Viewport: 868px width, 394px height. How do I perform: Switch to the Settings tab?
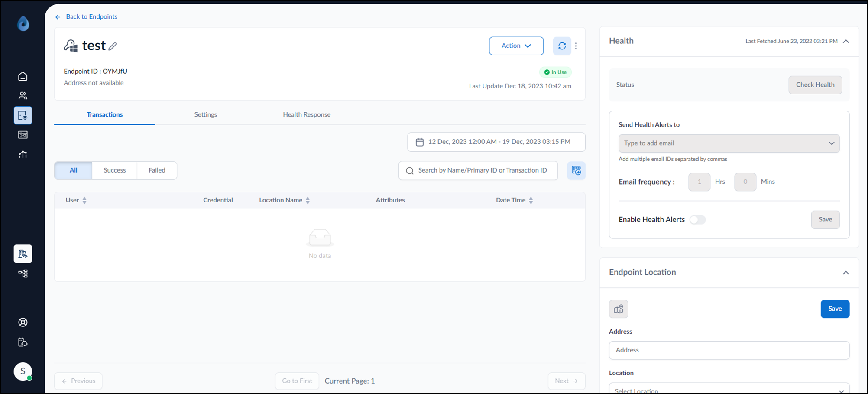pyautogui.click(x=206, y=115)
